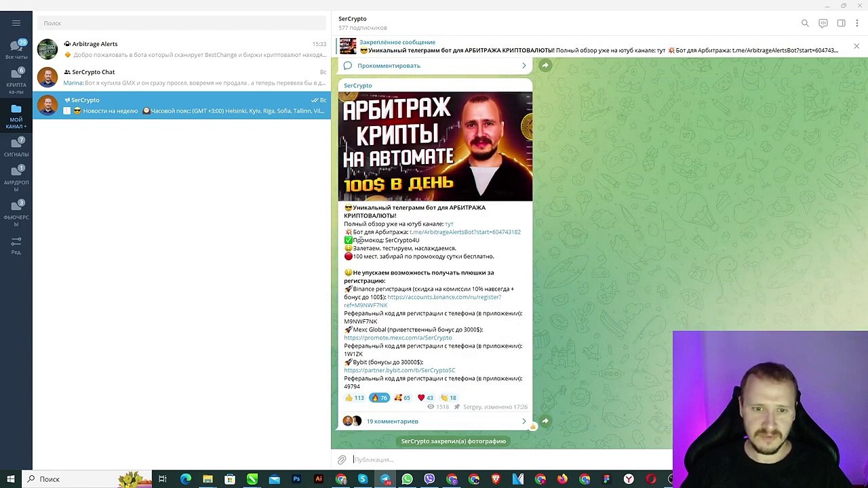The image size is (868, 488).
Task: Launch Photoshop from the taskbar
Action: click(x=296, y=479)
